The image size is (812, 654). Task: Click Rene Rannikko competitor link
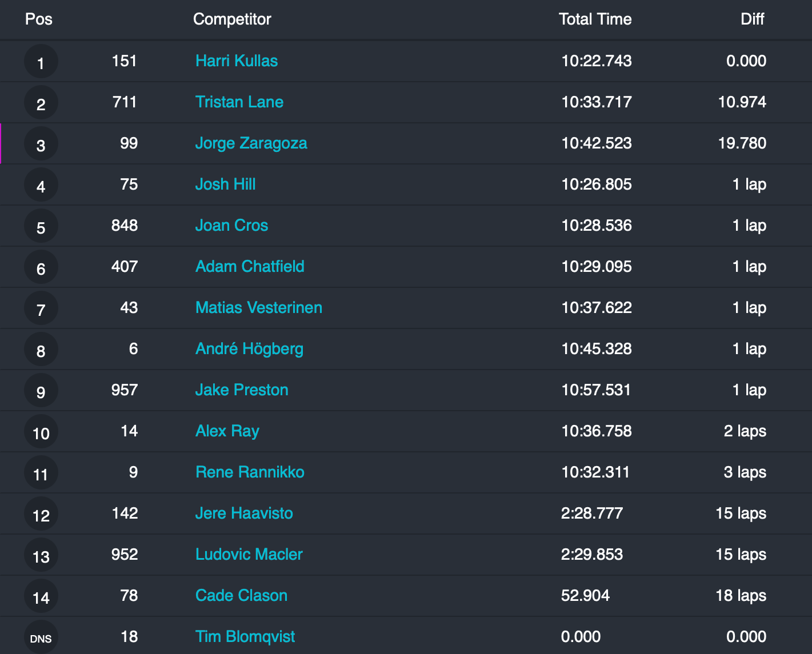(x=250, y=472)
